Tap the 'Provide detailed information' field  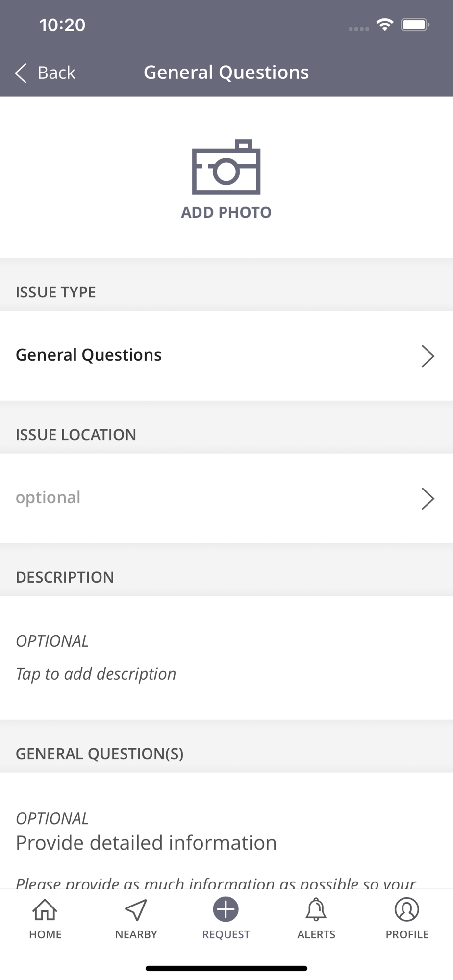pos(146,843)
